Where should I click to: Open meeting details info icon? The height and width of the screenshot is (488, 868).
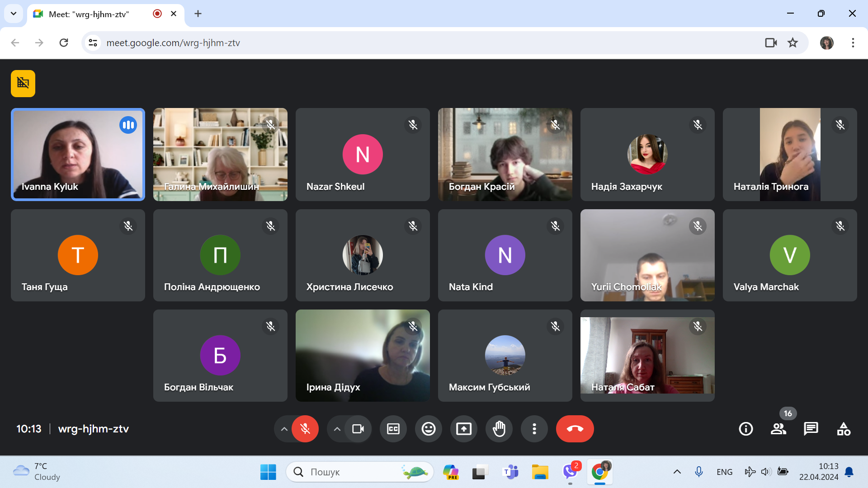[x=745, y=429]
